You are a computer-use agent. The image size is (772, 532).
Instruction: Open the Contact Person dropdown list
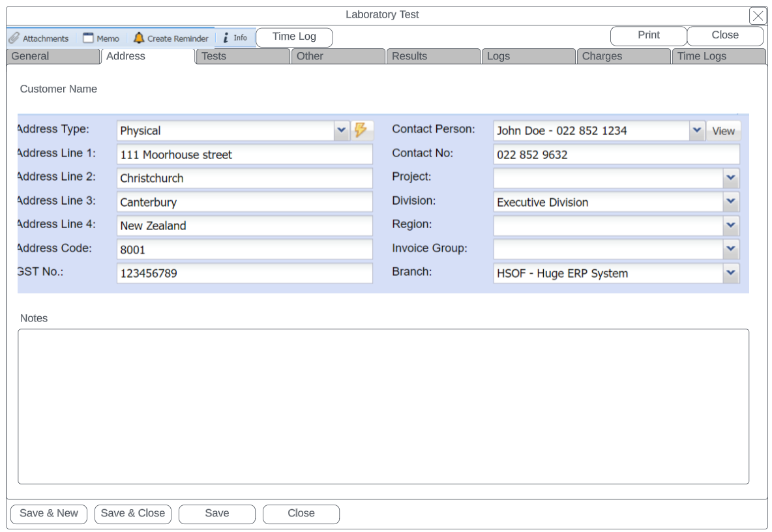(x=697, y=130)
